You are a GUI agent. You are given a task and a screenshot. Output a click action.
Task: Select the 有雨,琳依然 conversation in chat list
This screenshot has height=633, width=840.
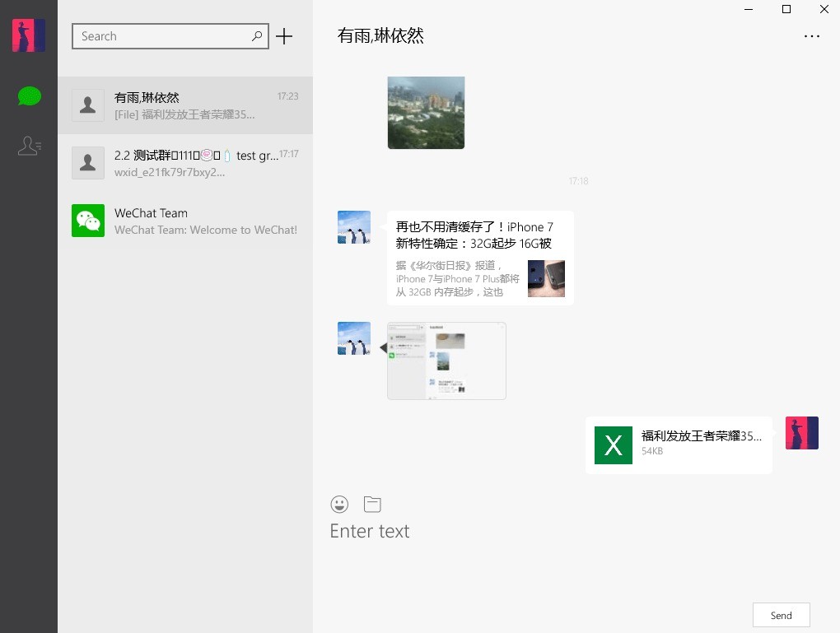click(185, 105)
